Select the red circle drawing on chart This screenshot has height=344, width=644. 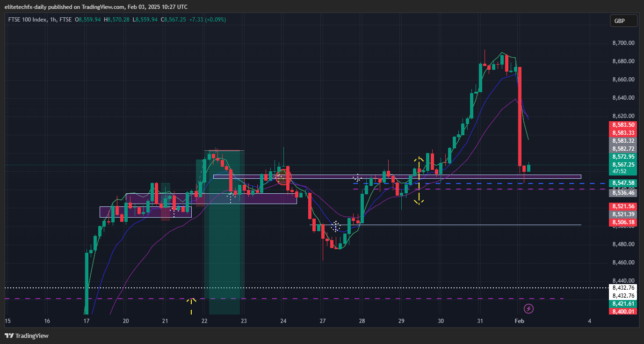pyautogui.click(x=283, y=177)
